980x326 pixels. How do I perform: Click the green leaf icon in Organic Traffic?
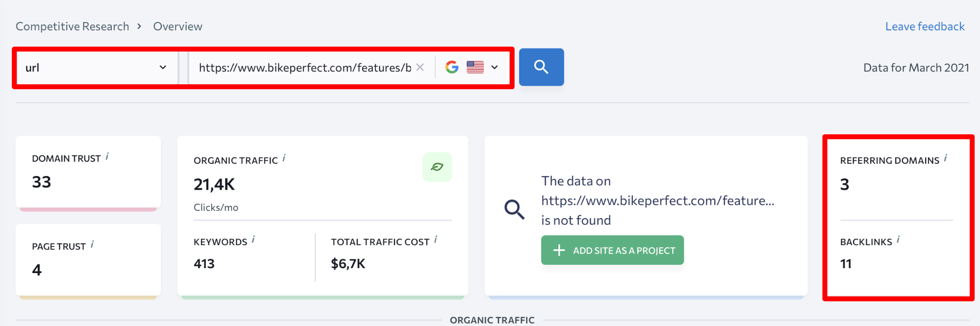437,167
